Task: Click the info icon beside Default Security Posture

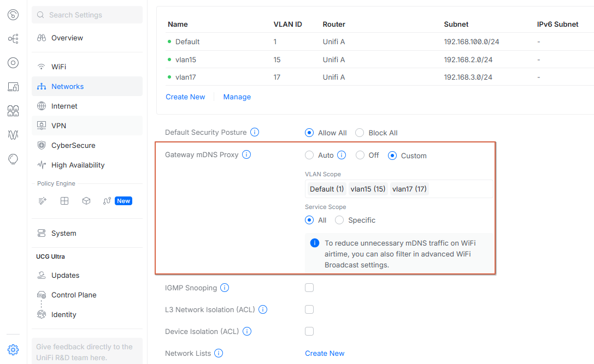Action: tap(255, 133)
